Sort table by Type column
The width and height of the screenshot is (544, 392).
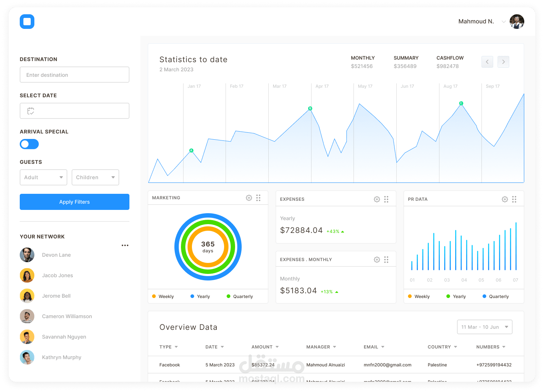[169, 347]
